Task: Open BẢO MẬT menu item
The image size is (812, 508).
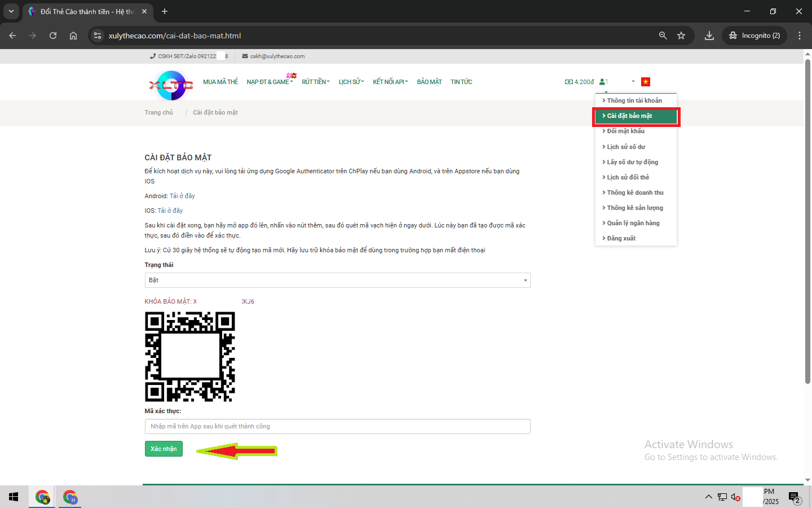Action: (x=430, y=82)
